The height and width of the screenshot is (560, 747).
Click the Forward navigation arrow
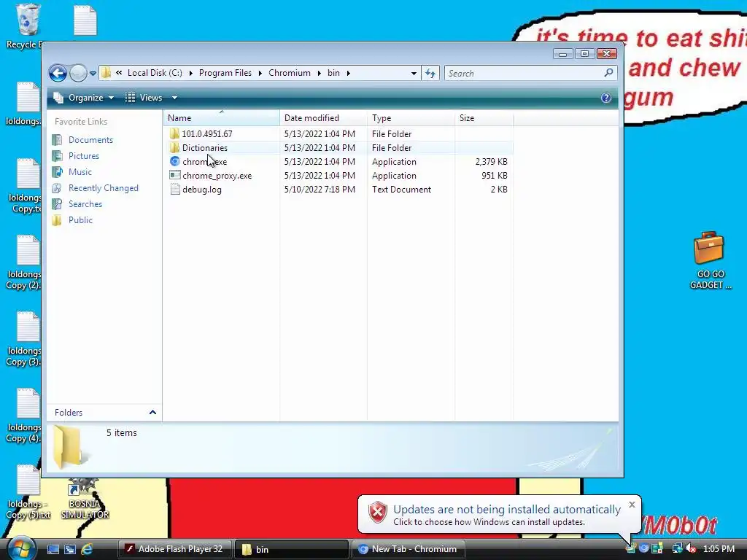(78, 74)
